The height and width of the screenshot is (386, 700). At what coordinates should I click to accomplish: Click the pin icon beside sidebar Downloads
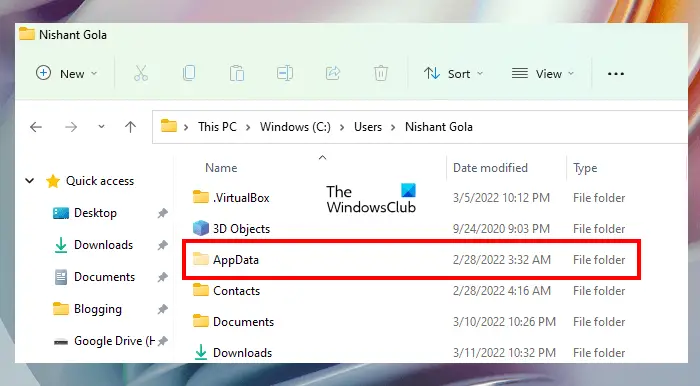pyautogui.click(x=162, y=245)
